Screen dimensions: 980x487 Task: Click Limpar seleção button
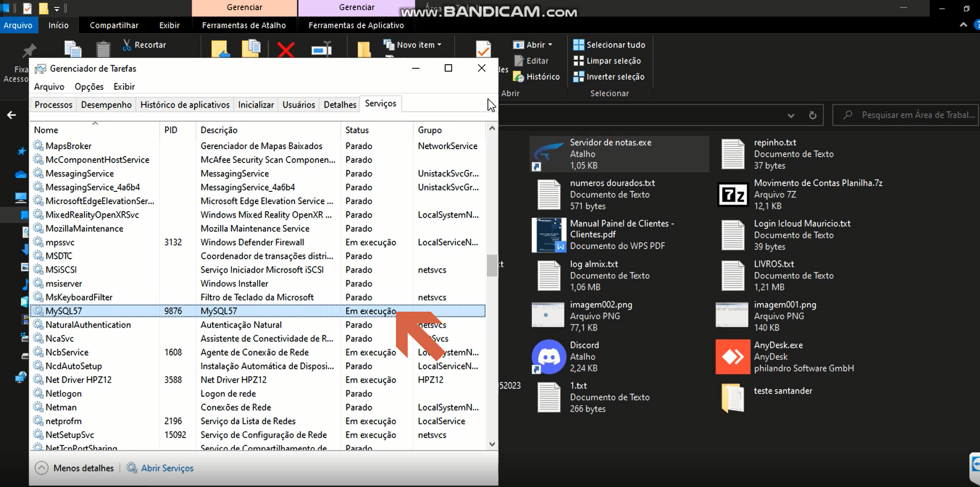coord(607,61)
